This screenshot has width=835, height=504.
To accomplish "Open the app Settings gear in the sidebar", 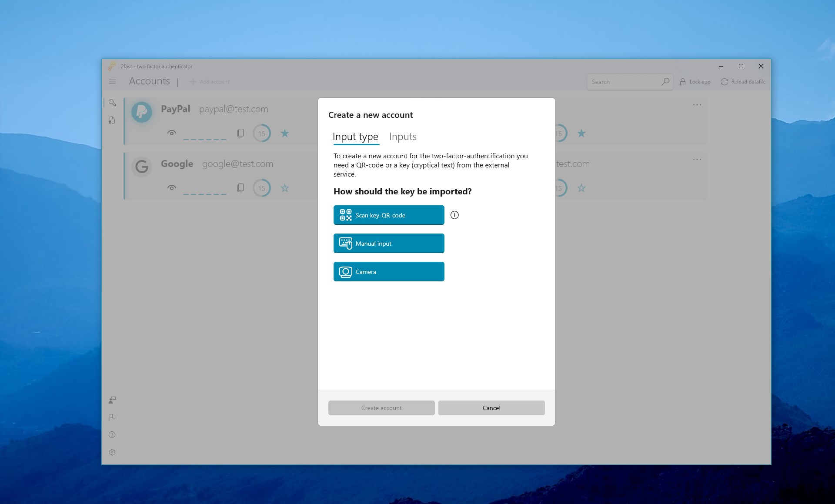I will point(112,452).
